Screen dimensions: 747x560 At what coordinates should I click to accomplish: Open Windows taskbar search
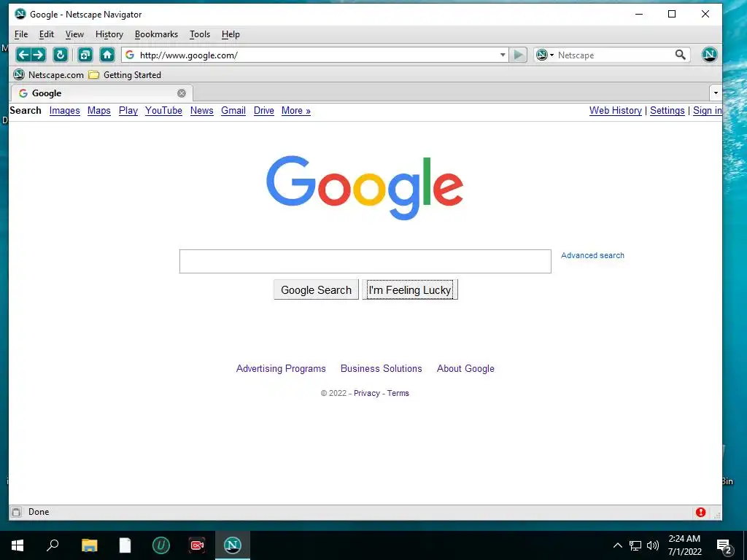[x=53, y=545]
